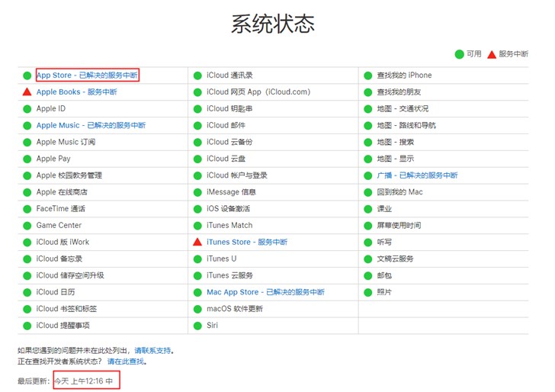The width and height of the screenshot is (555, 392).
Task: Open Mac App Store resolved outage link
Action: 265,292
